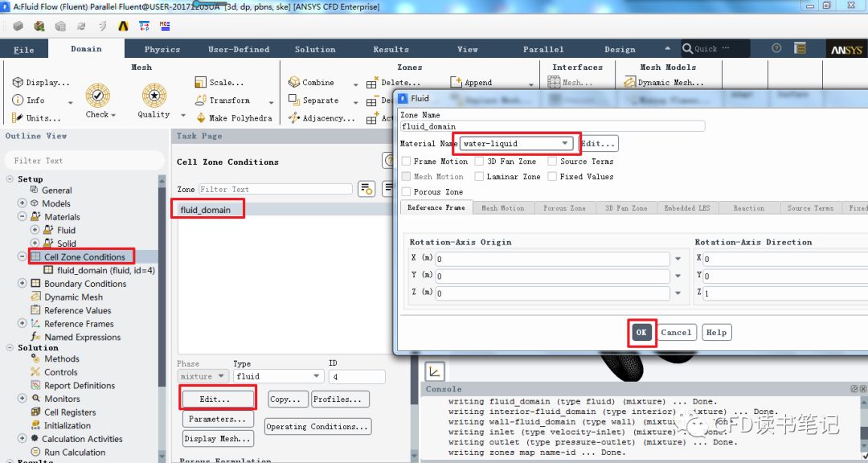Click the Rotation-Axis Origin X field

[551, 259]
